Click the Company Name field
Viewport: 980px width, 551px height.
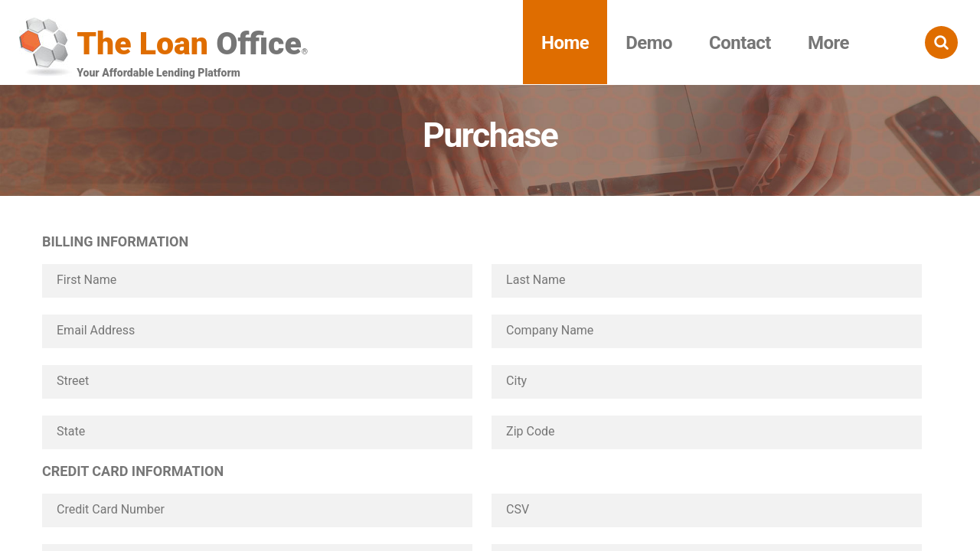click(706, 331)
